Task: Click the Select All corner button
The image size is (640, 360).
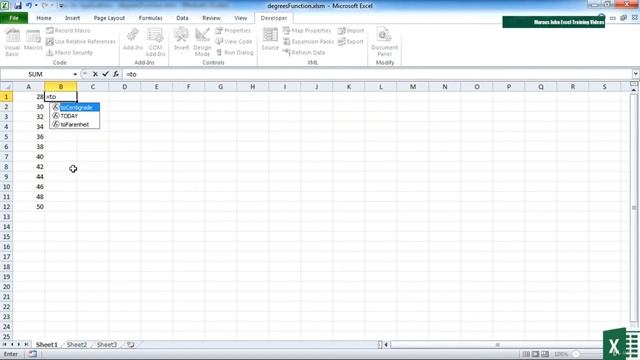Action: point(6,87)
